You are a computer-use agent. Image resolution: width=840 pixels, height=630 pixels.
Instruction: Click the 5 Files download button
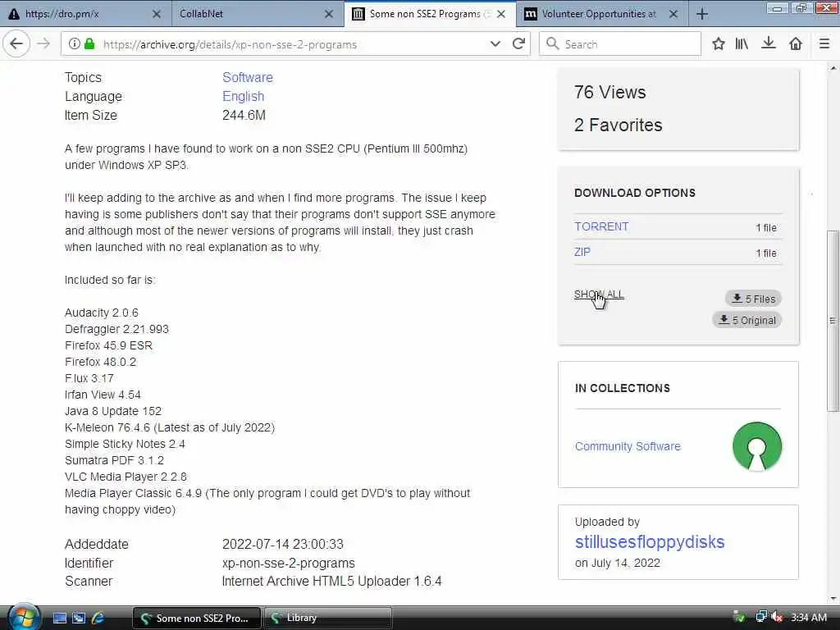click(753, 299)
